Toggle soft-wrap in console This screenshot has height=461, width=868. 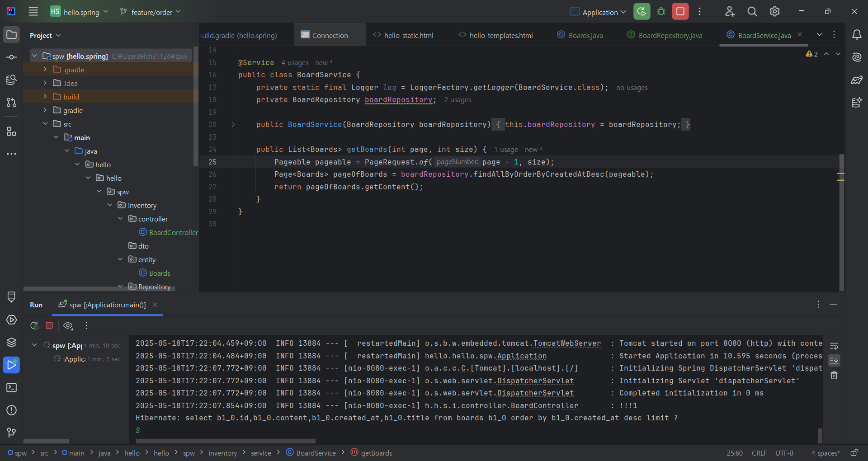(834, 346)
